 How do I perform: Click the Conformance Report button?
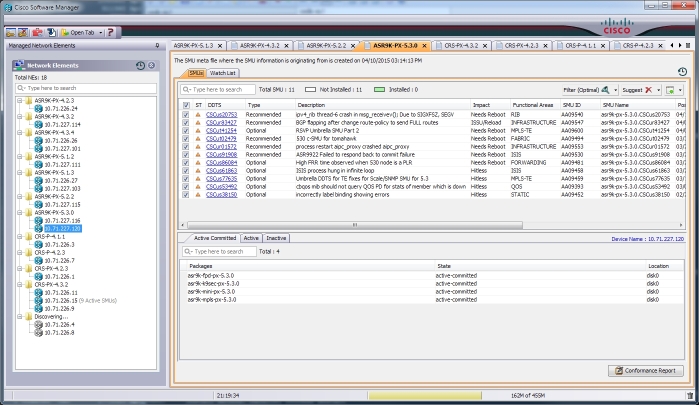tap(646, 371)
